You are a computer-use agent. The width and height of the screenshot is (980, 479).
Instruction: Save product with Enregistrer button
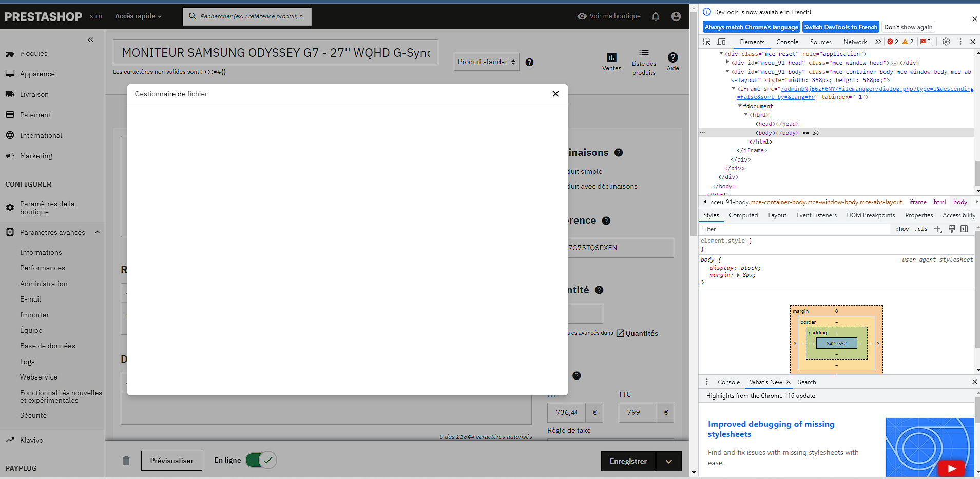(x=628, y=461)
